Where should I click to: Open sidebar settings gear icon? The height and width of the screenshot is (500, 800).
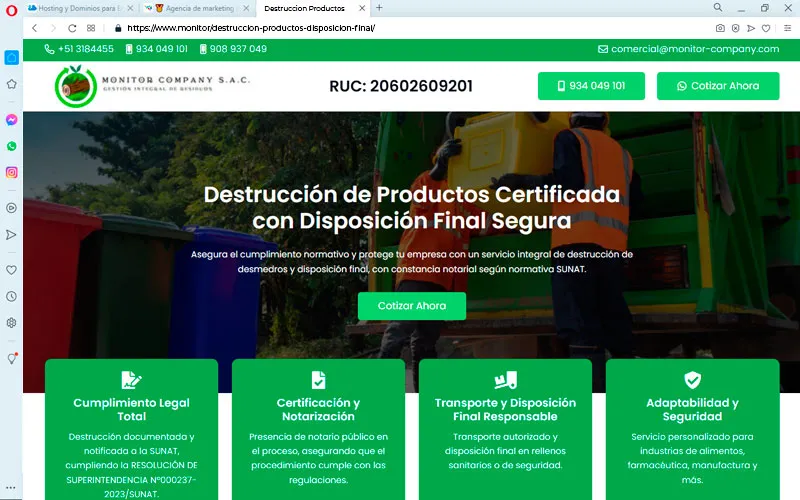tap(11, 322)
